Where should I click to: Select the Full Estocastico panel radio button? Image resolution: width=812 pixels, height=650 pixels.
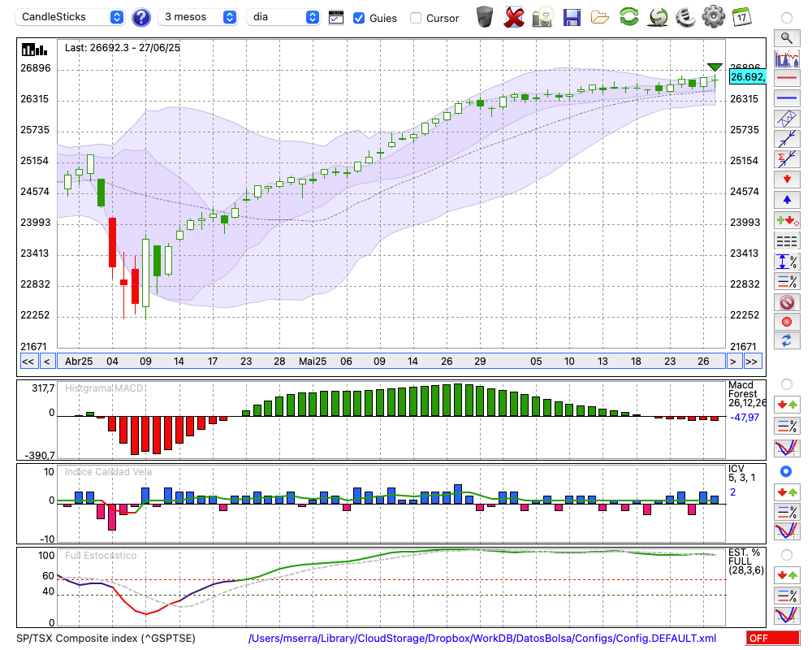787,555
